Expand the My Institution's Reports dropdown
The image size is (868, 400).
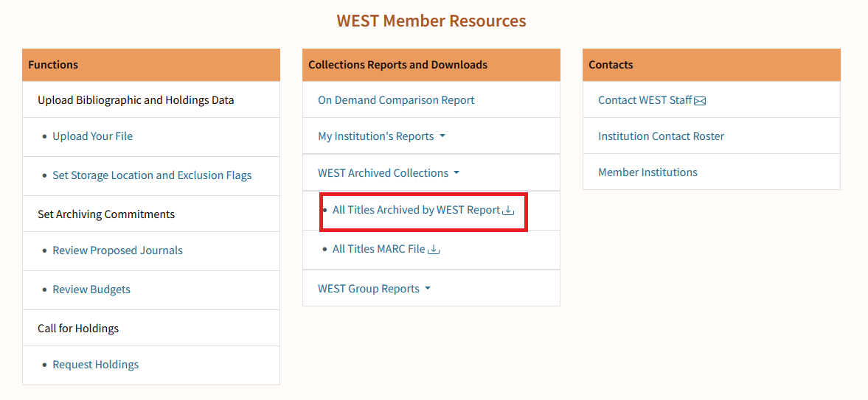(x=381, y=136)
